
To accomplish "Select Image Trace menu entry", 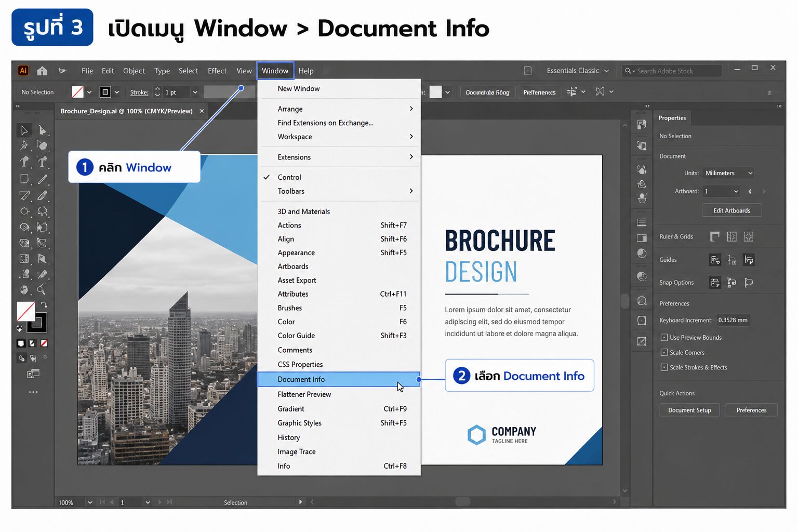I will [x=339, y=452].
